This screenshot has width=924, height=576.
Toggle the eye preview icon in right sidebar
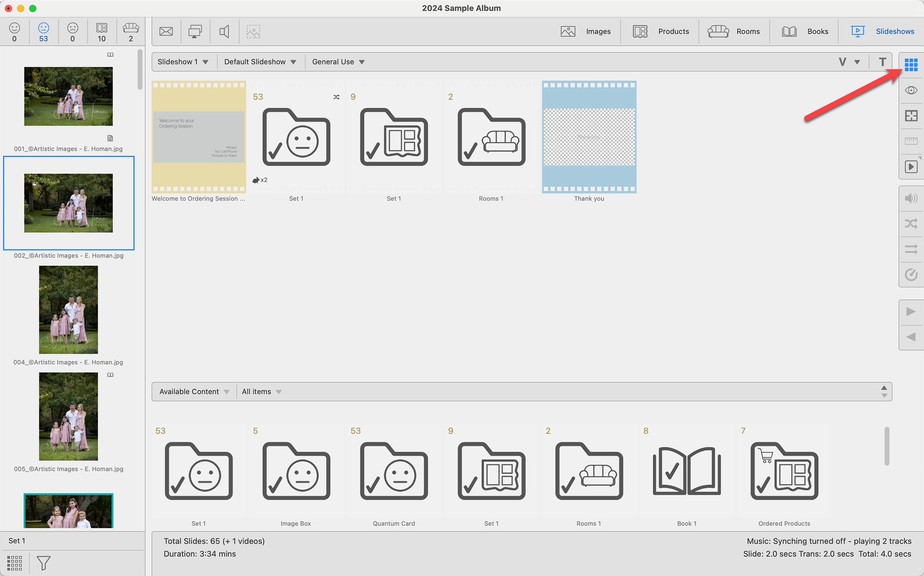pos(910,90)
